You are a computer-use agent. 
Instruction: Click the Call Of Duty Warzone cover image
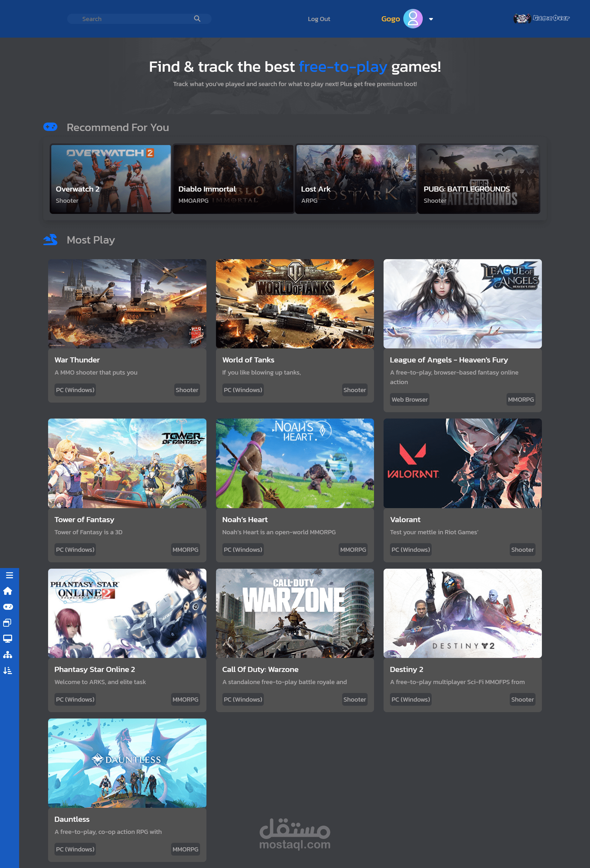[295, 613]
